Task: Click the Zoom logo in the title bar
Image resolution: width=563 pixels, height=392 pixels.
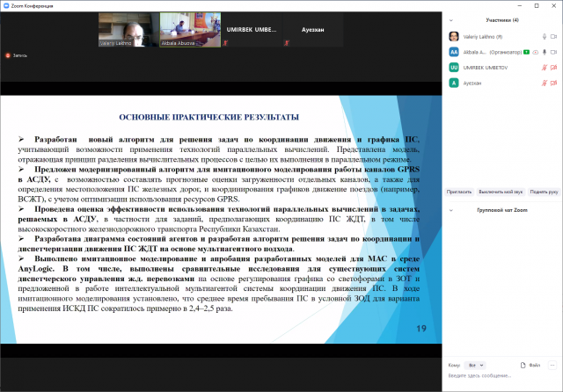Action: pos(6,6)
